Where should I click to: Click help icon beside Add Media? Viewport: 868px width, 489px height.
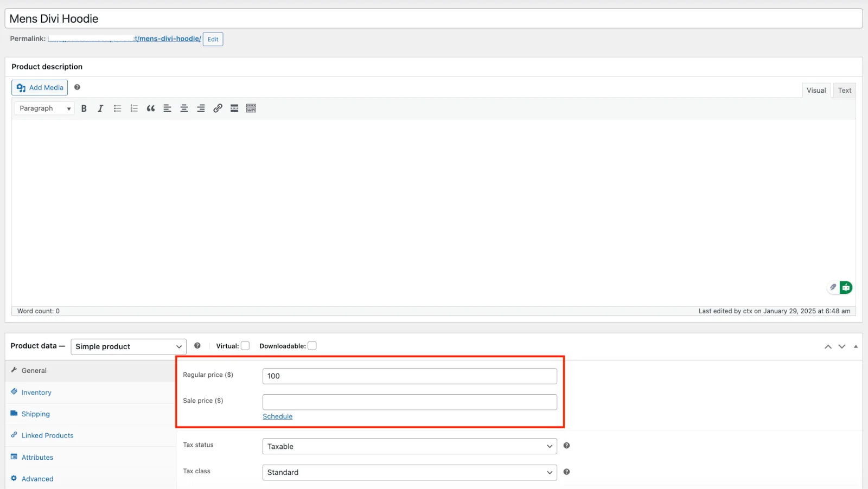pyautogui.click(x=77, y=87)
